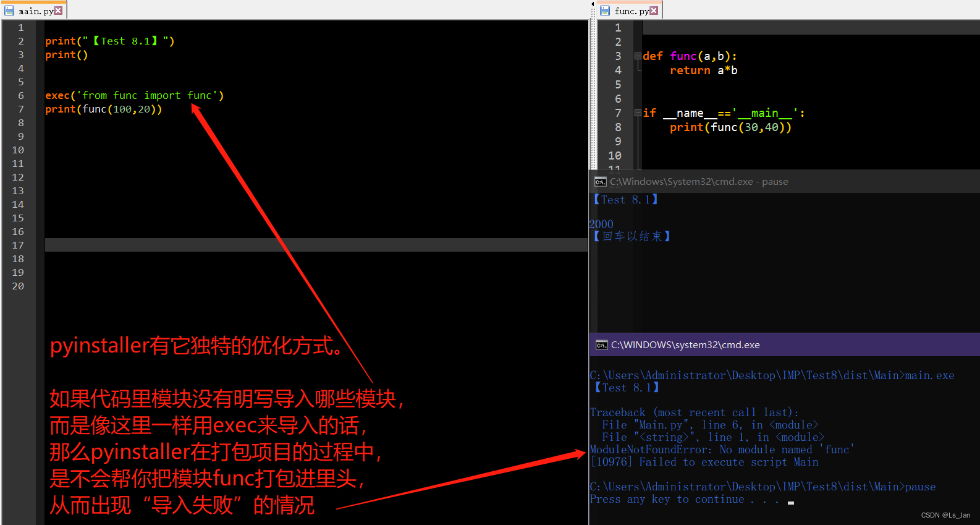Place cursor on exec('from func import func') line

134,96
